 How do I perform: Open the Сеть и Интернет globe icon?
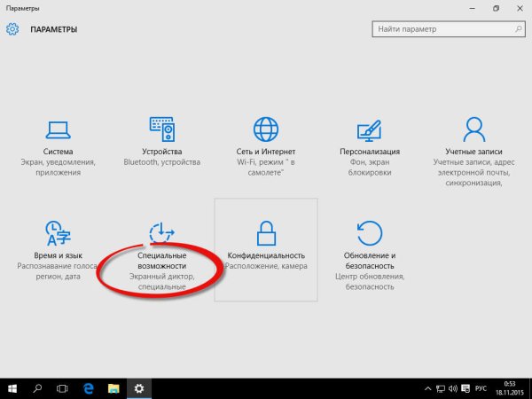(x=266, y=129)
